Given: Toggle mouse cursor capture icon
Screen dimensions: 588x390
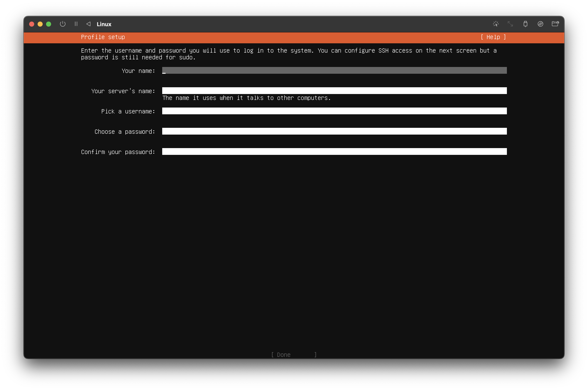Looking at the screenshot, I should click(495, 24).
